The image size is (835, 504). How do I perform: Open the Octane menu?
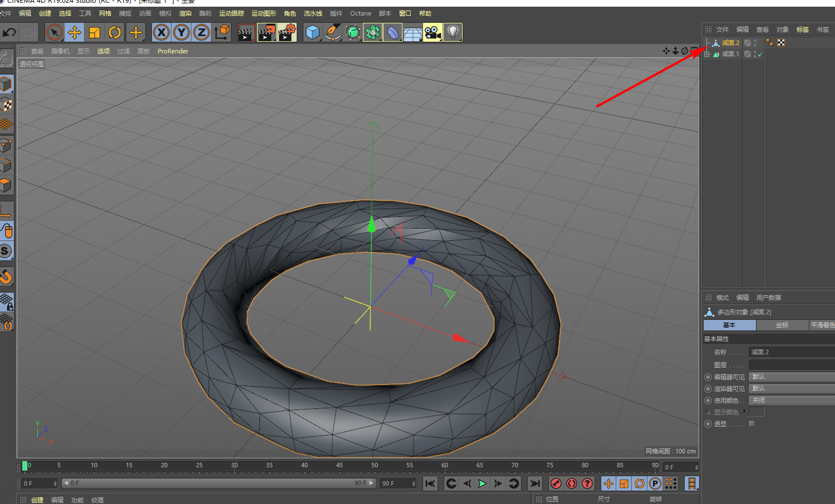[x=361, y=13]
